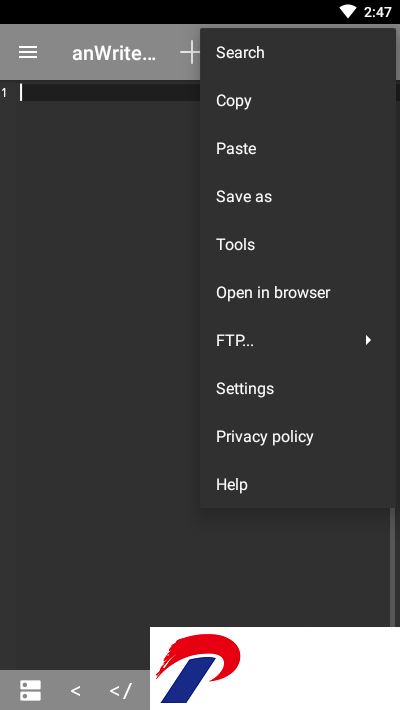Screen dimensions: 400x710
Task: Expand the FTP submenu arrow
Action: 368,340
